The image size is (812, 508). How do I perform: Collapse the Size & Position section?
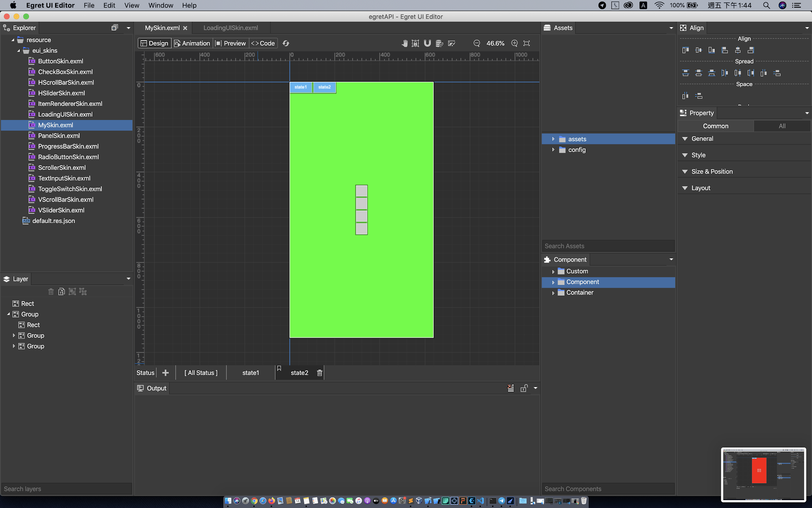pos(685,171)
